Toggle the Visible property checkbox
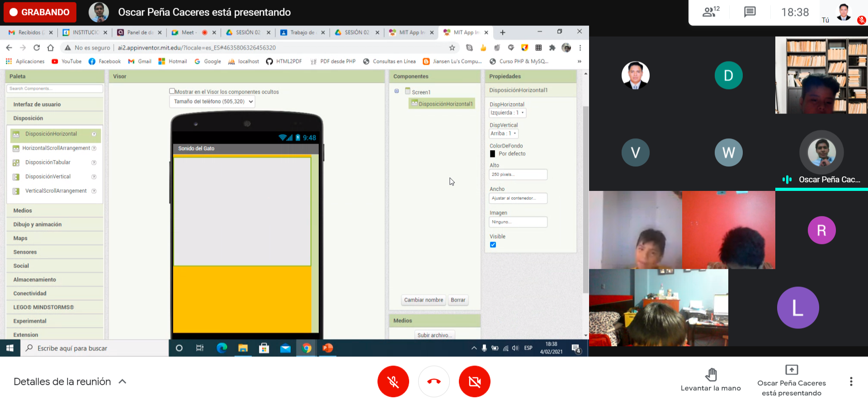This screenshot has height=404, width=868. 493,245
